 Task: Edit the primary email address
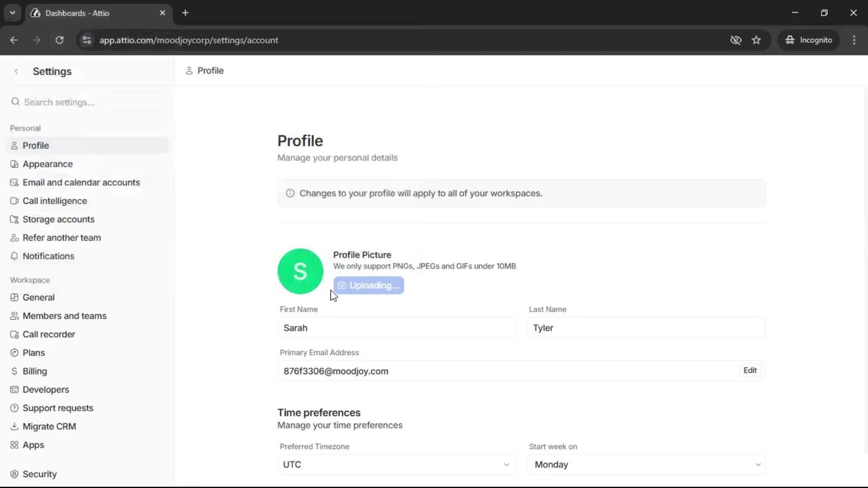pos(750,370)
